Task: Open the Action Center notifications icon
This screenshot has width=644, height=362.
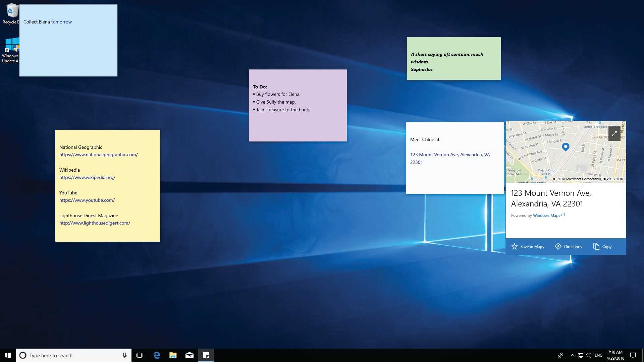Action: (633, 355)
